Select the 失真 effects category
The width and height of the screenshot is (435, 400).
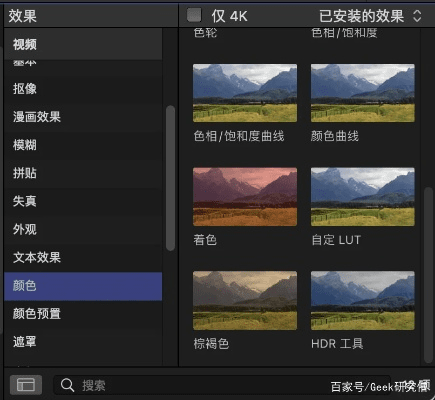point(83,201)
